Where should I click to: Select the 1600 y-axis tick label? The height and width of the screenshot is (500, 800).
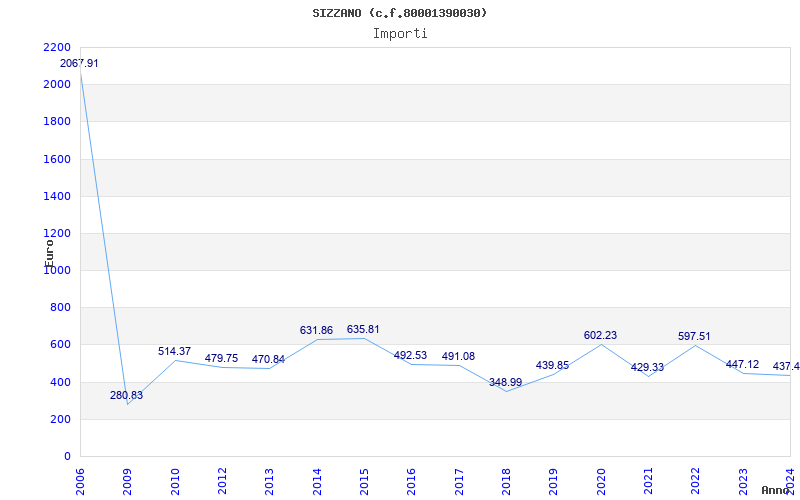point(57,159)
